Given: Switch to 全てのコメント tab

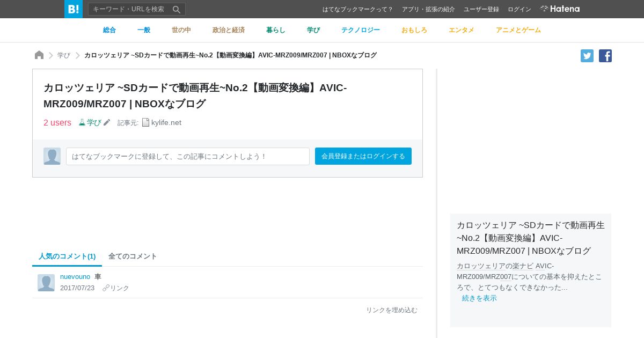Looking at the screenshot, I should [x=133, y=256].
